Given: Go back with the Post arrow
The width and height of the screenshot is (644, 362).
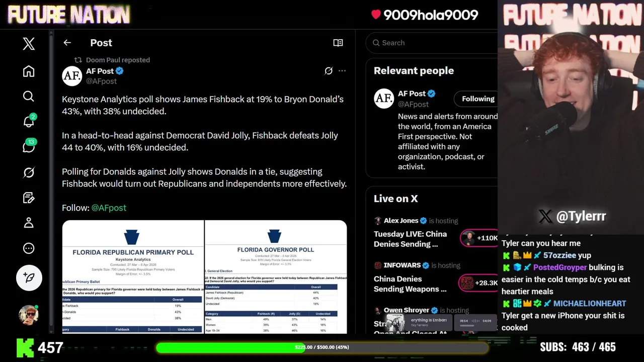Looking at the screenshot, I should pyautogui.click(x=67, y=43).
